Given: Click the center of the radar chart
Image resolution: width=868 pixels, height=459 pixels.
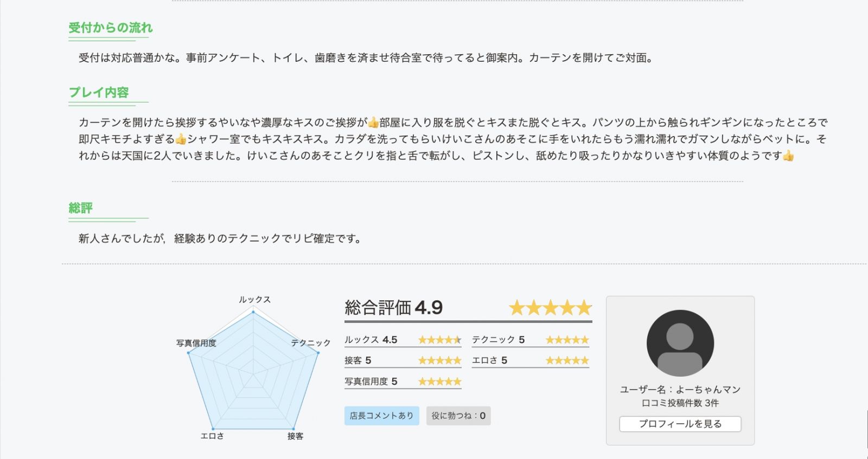Looking at the screenshot, I should click(253, 373).
